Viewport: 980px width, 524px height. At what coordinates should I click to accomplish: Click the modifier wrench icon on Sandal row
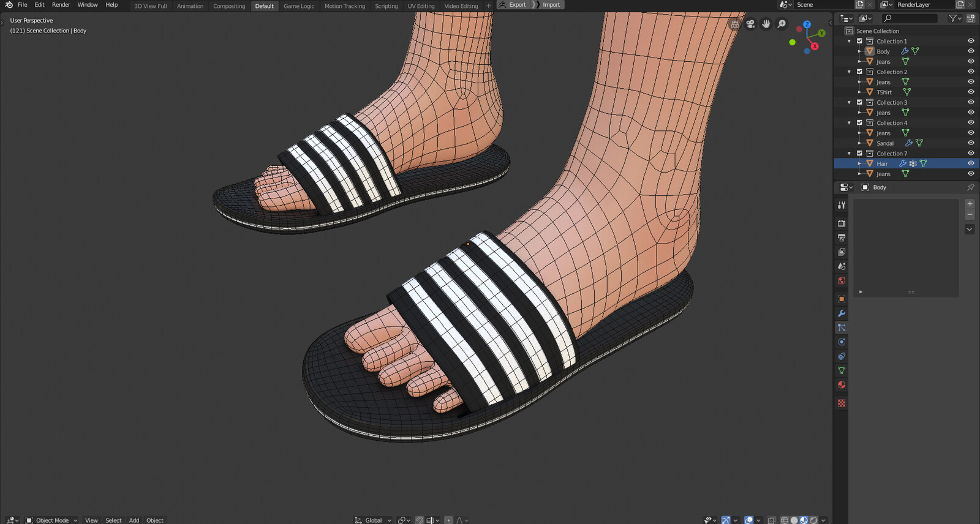pyautogui.click(x=909, y=143)
